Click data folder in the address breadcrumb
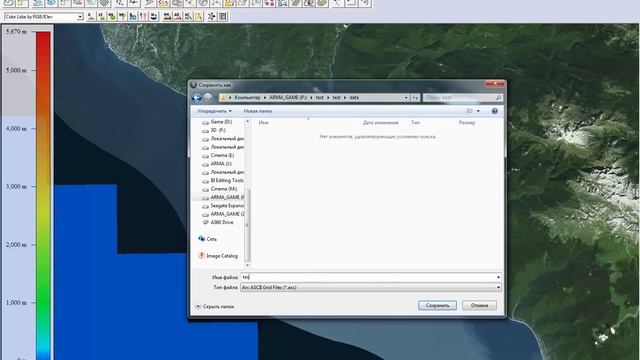 coord(354,98)
